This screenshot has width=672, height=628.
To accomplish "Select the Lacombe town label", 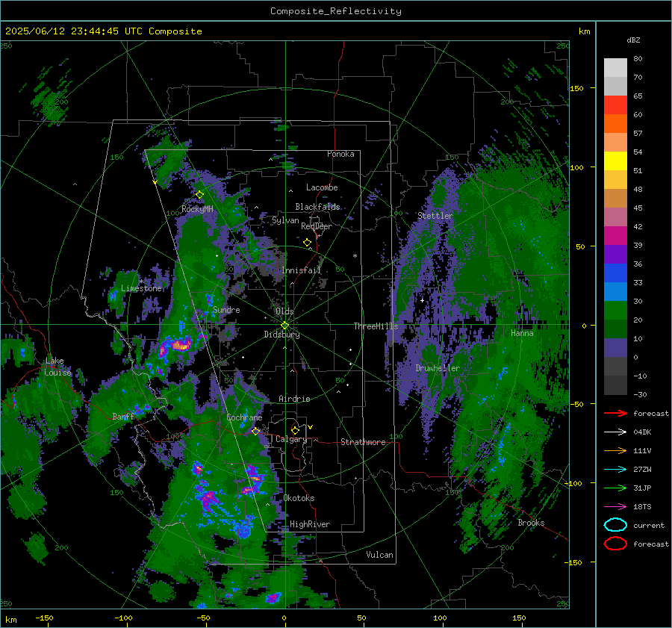I will [322, 187].
